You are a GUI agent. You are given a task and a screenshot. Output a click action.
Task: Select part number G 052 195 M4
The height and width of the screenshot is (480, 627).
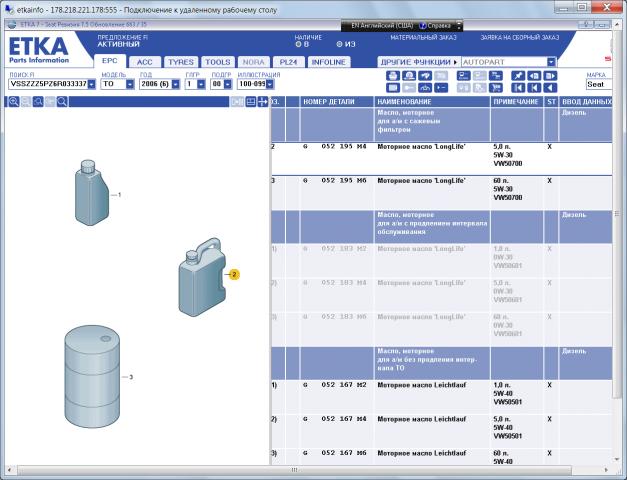(335, 147)
